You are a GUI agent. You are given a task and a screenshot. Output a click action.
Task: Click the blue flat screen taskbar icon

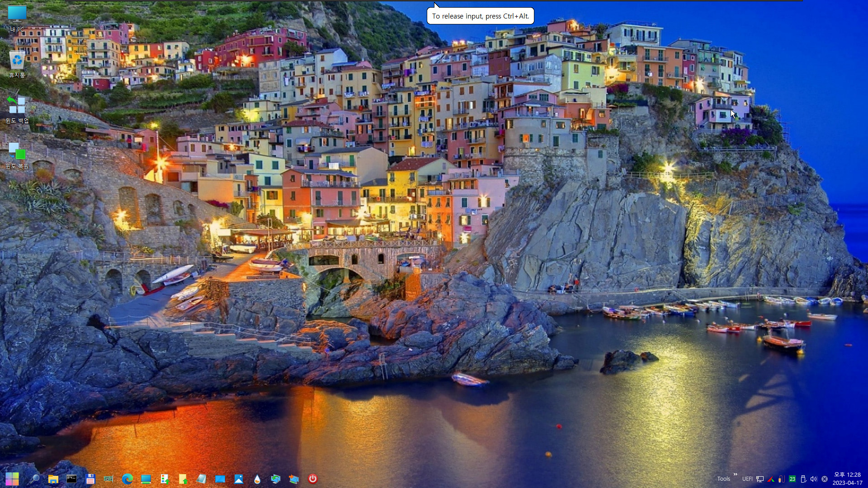220,479
